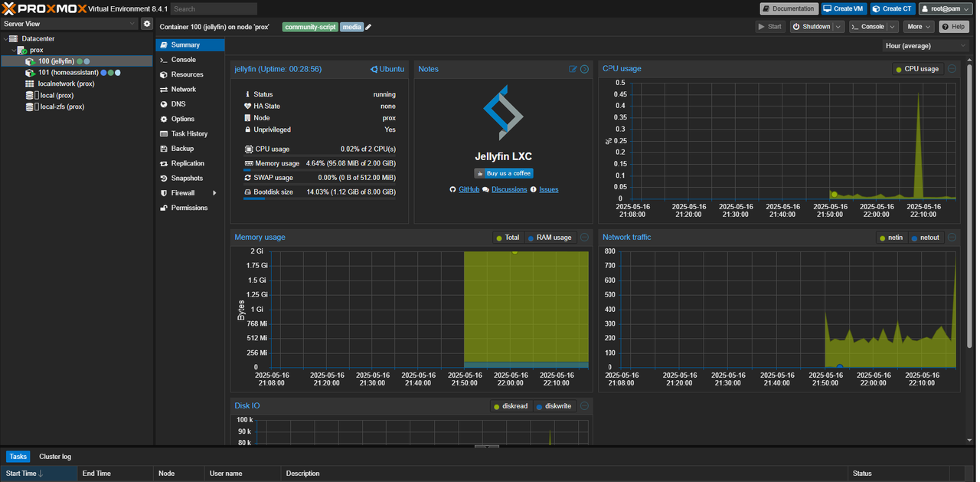Open the Network section
This screenshot has height=482, width=980.
191,90
